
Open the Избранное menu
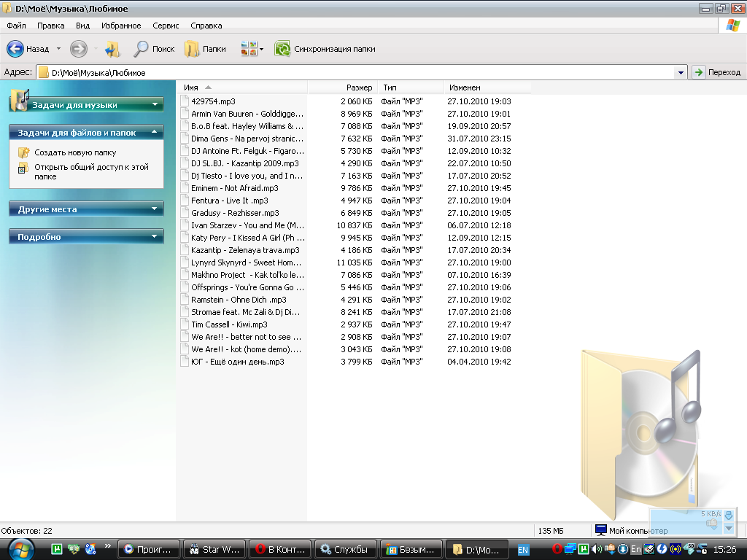pos(121,26)
